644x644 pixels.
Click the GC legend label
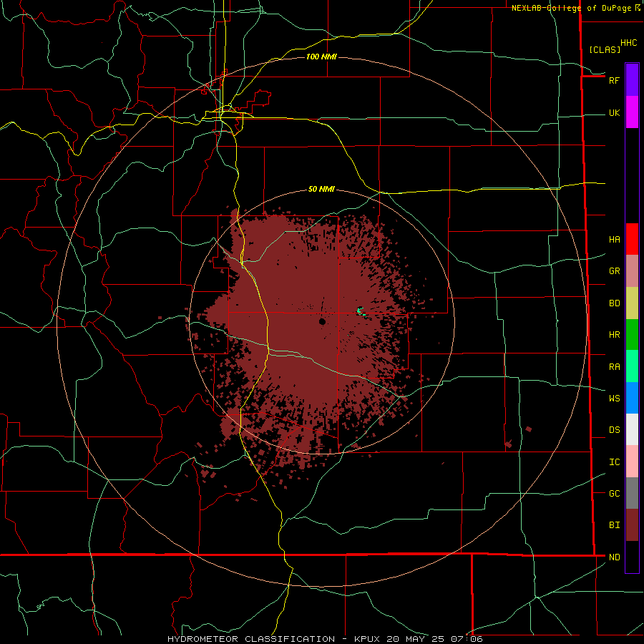click(x=614, y=494)
